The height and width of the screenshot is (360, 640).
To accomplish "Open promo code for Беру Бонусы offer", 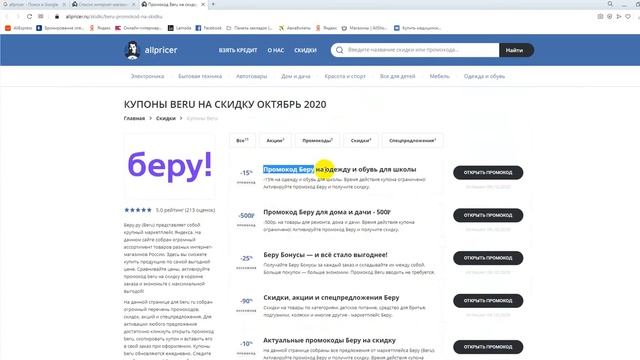I will [488, 258].
